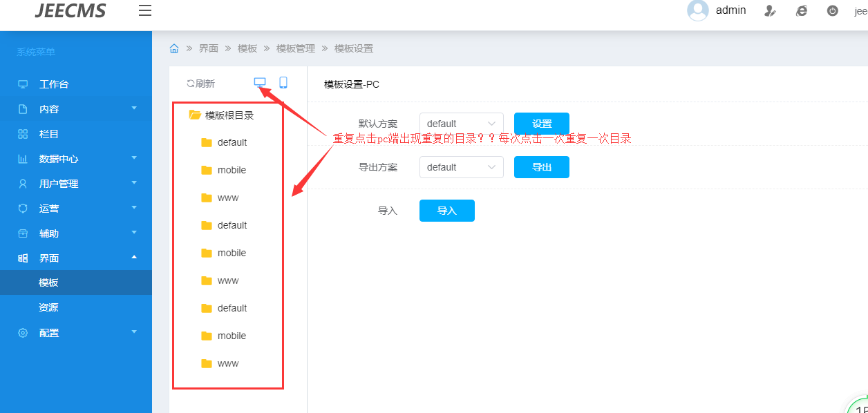Click the Internet Explorer browser icon

coord(802,10)
